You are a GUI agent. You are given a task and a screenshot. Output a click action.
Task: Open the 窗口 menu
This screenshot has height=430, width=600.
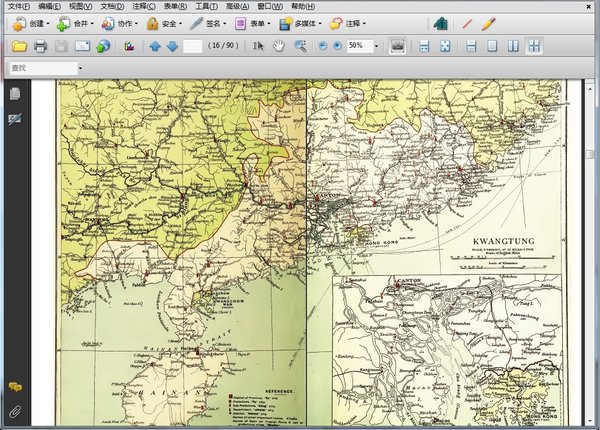[x=270, y=6]
